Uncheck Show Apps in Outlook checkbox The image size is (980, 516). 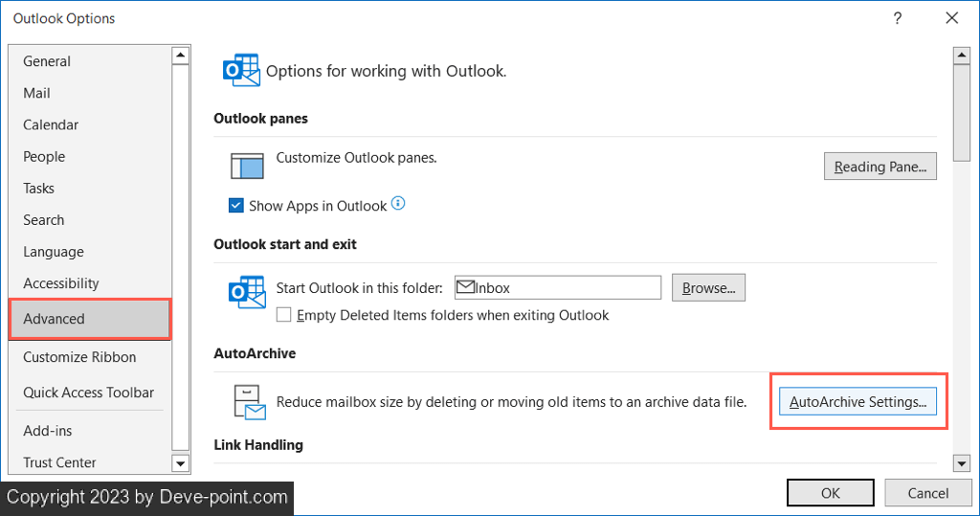coord(236,206)
